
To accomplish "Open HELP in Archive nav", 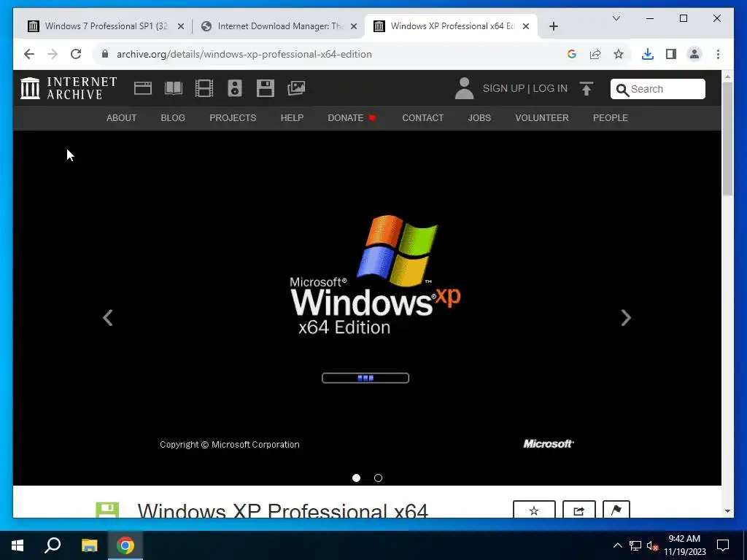I will coord(292,118).
